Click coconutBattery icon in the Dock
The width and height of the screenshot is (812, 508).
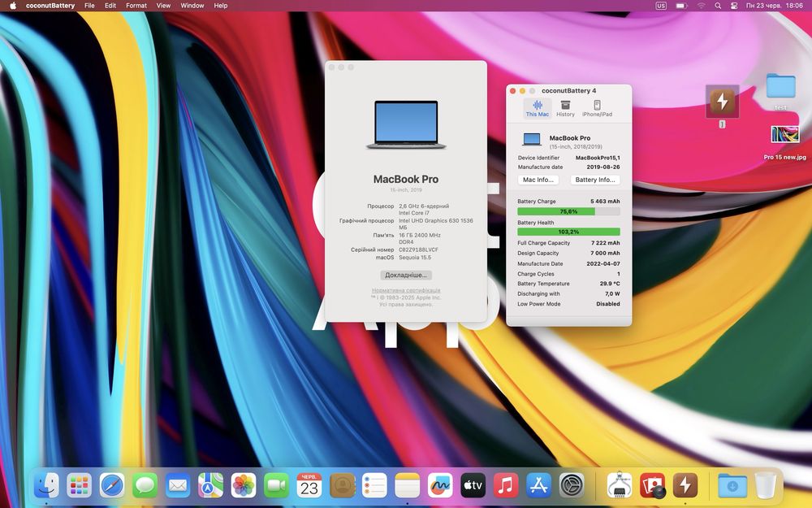685,486
